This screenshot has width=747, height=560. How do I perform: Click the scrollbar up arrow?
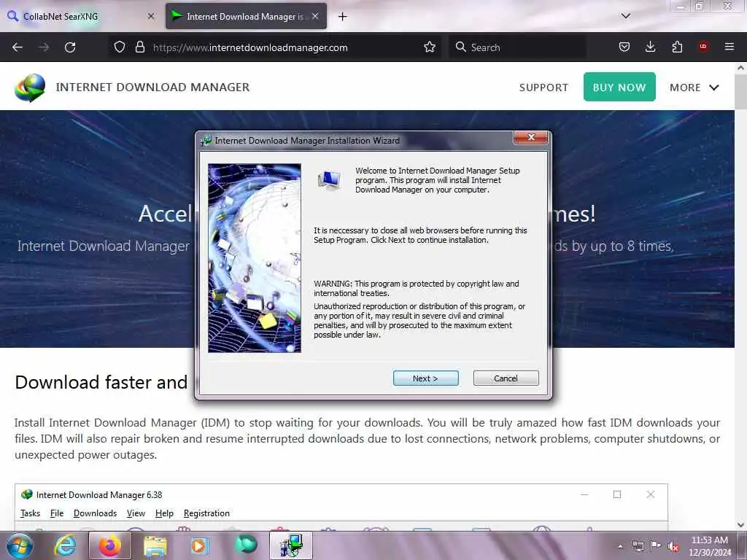click(x=740, y=68)
